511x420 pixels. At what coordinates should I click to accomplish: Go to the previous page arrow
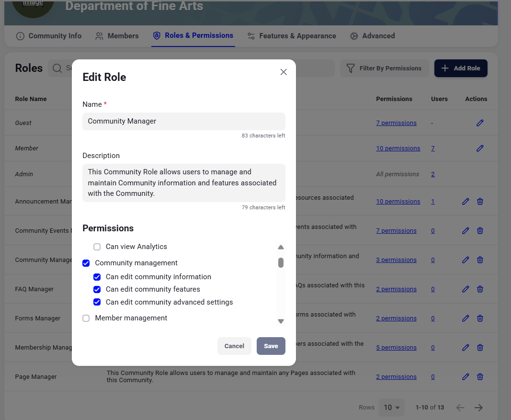click(x=460, y=408)
